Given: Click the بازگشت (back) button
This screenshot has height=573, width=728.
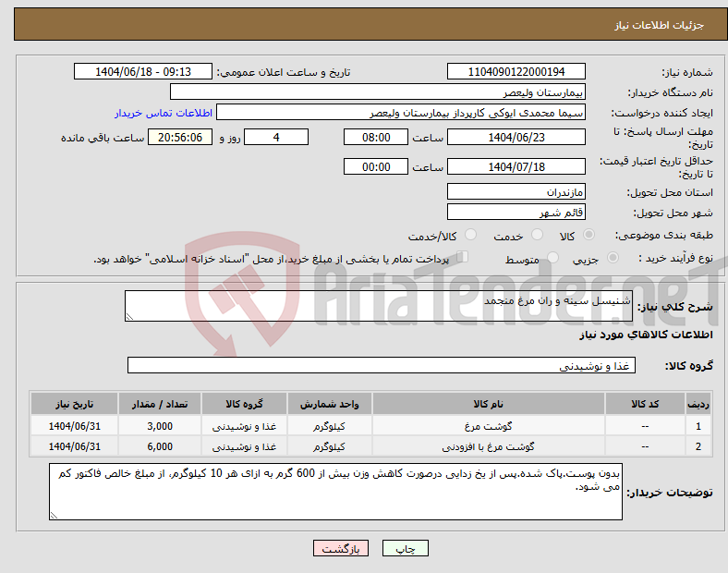Looking at the screenshot, I should click(x=341, y=548).
